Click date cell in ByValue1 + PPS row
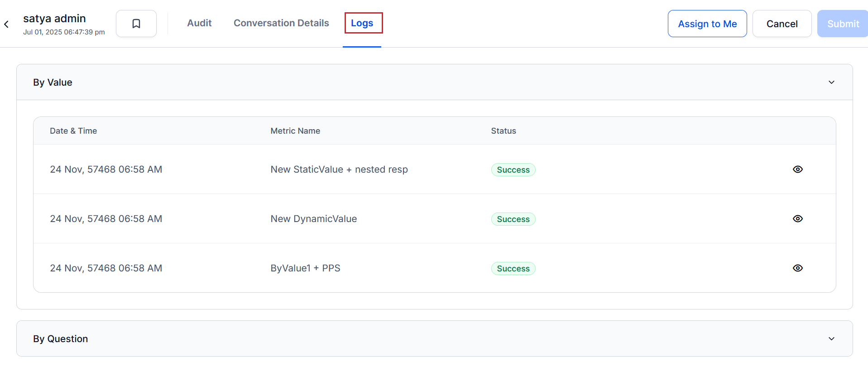The image size is (868, 382). pyautogui.click(x=106, y=268)
